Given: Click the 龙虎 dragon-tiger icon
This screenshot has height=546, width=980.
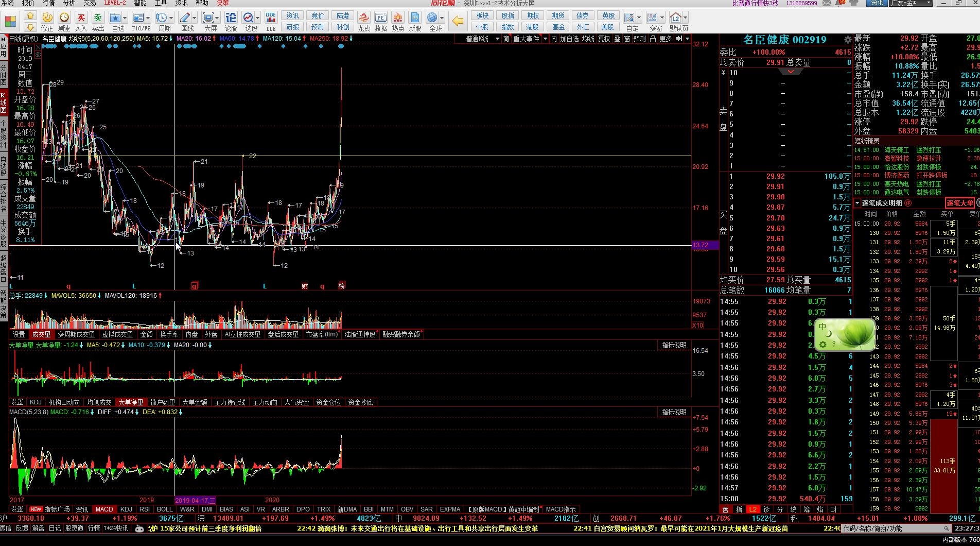Looking at the screenshot, I should tap(364, 18).
